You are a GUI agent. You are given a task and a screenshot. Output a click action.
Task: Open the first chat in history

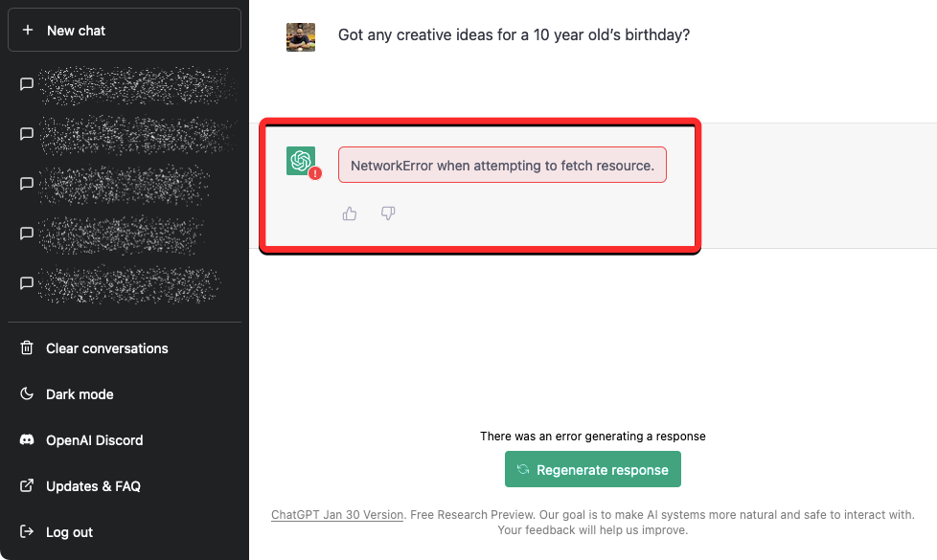pyautogui.click(x=125, y=84)
